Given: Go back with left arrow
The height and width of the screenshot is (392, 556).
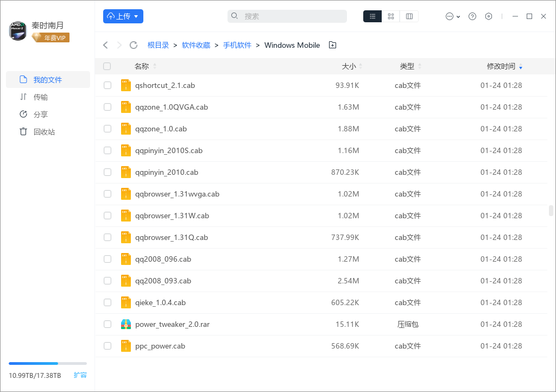Looking at the screenshot, I should point(105,45).
